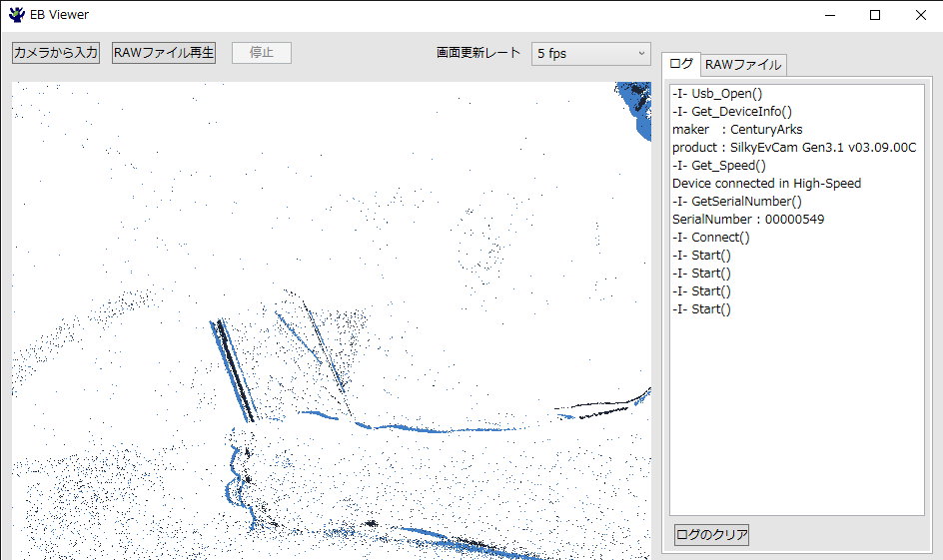
Task: Select the log line '-I- Get_Speed()'
Action: (x=719, y=166)
